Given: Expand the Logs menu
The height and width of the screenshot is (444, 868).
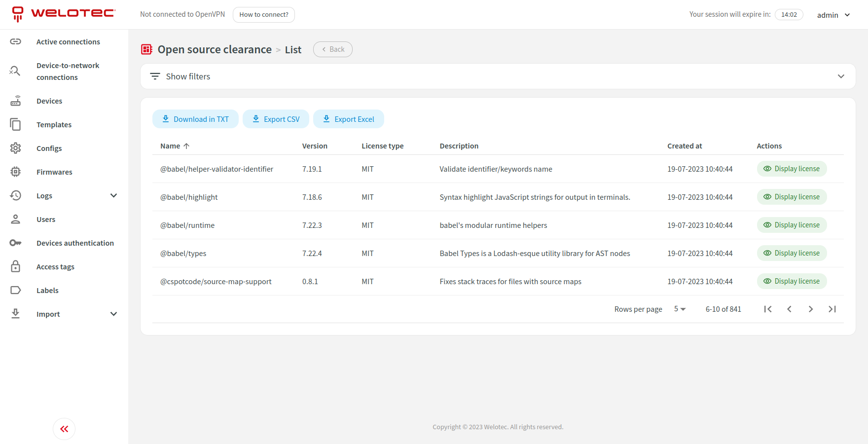Looking at the screenshot, I should click(113, 195).
